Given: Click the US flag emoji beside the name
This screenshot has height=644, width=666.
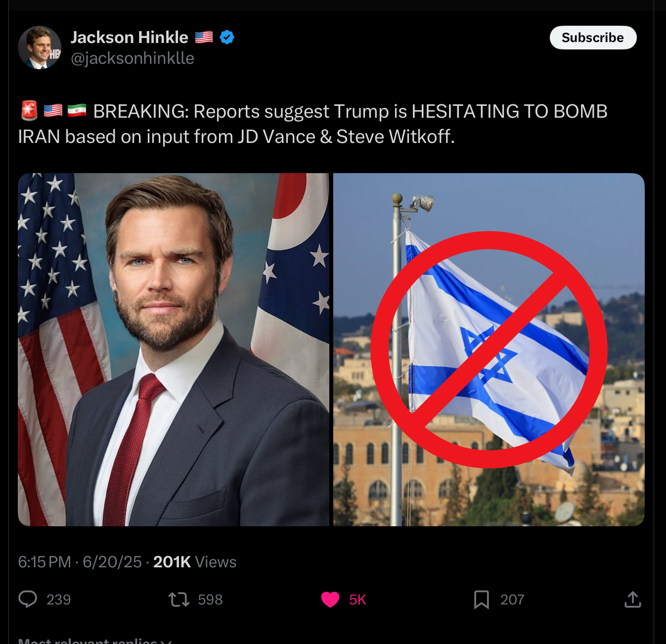Looking at the screenshot, I should pyautogui.click(x=204, y=37).
